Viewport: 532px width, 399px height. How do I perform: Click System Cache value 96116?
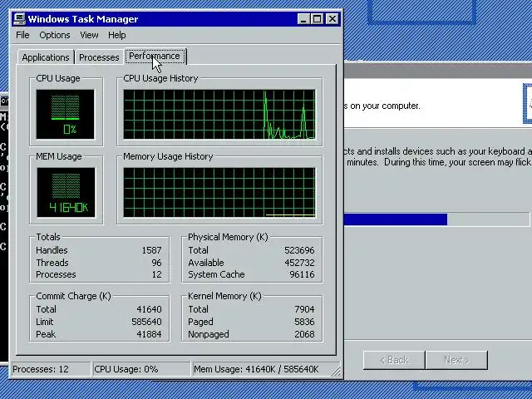point(302,274)
